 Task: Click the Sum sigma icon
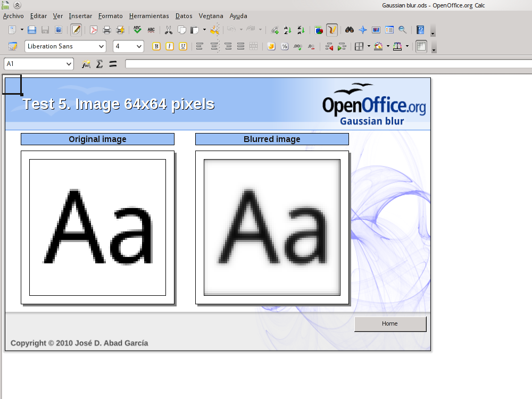(x=99, y=64)
